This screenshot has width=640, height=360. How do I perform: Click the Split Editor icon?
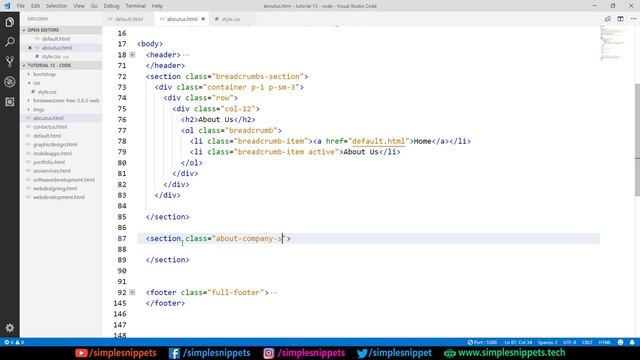[x=620, y=19]
